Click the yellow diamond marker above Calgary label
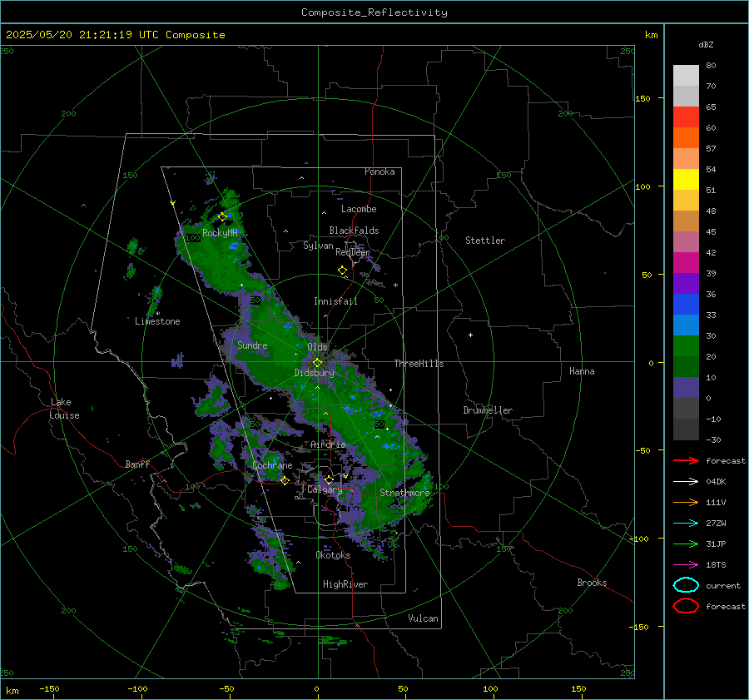The width and height of the screenshot is (749, 700). point(329,479)
